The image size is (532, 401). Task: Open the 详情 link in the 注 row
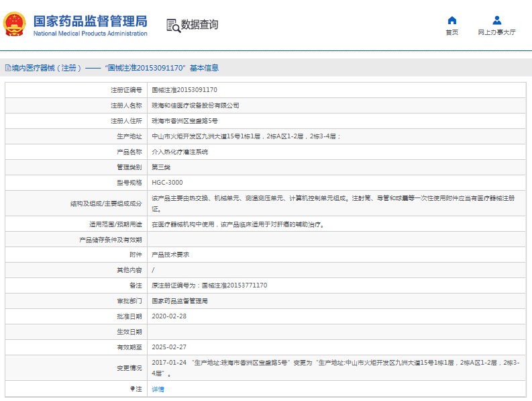[158, 389]
